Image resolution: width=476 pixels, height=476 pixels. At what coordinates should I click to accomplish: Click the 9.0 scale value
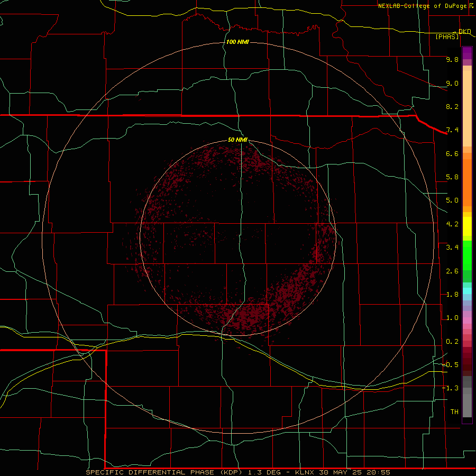click(x=452, y=83)
